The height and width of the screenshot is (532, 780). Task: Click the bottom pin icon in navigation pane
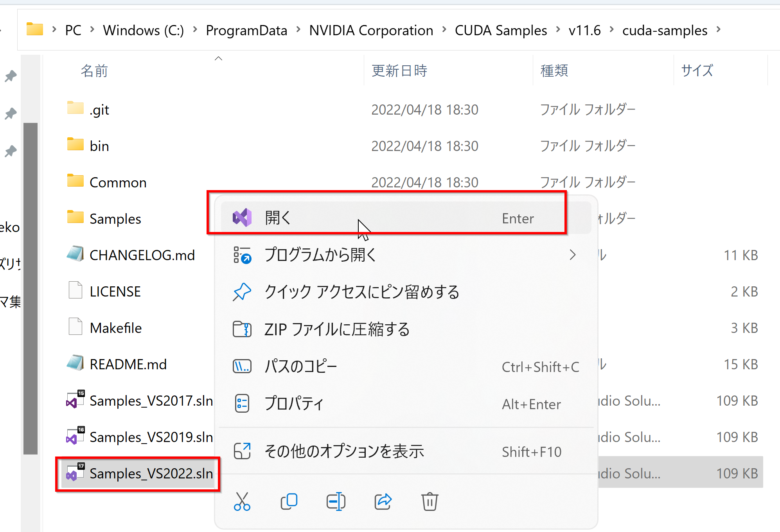click(11, 151)
